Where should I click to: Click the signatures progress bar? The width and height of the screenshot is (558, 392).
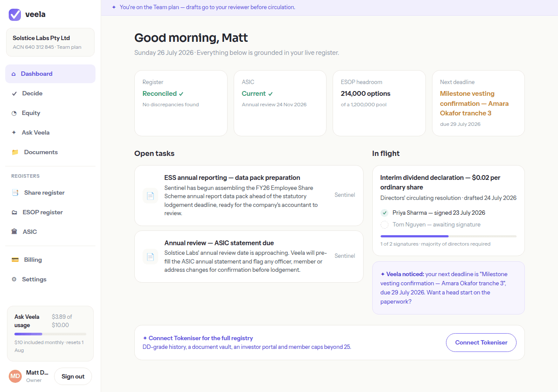tap(449, 236)
